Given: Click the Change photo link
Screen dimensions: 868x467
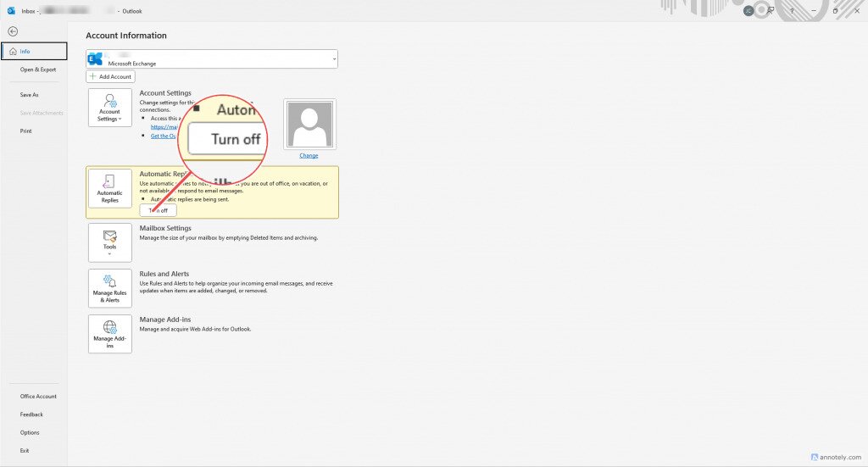Looking at the screenshot, I should click(309, 155).
